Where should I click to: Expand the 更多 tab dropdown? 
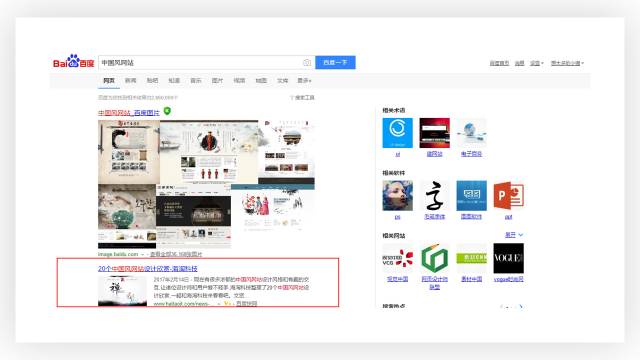(304, 80)
